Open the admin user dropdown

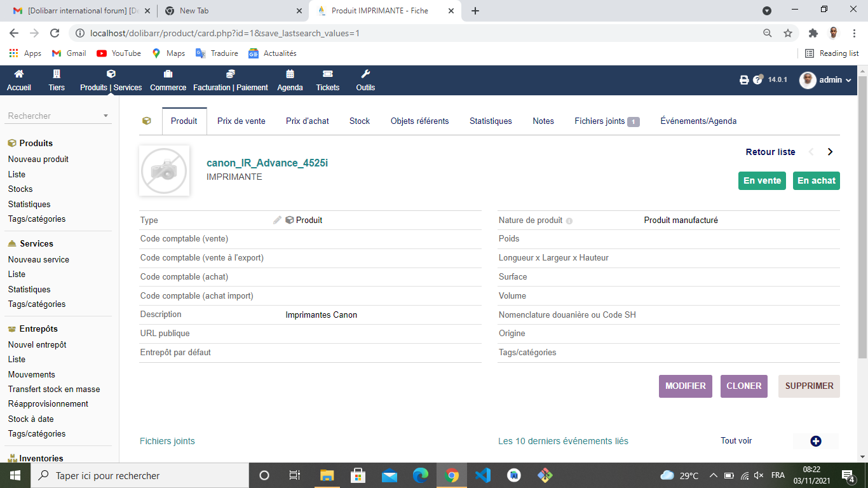(825, 80)
